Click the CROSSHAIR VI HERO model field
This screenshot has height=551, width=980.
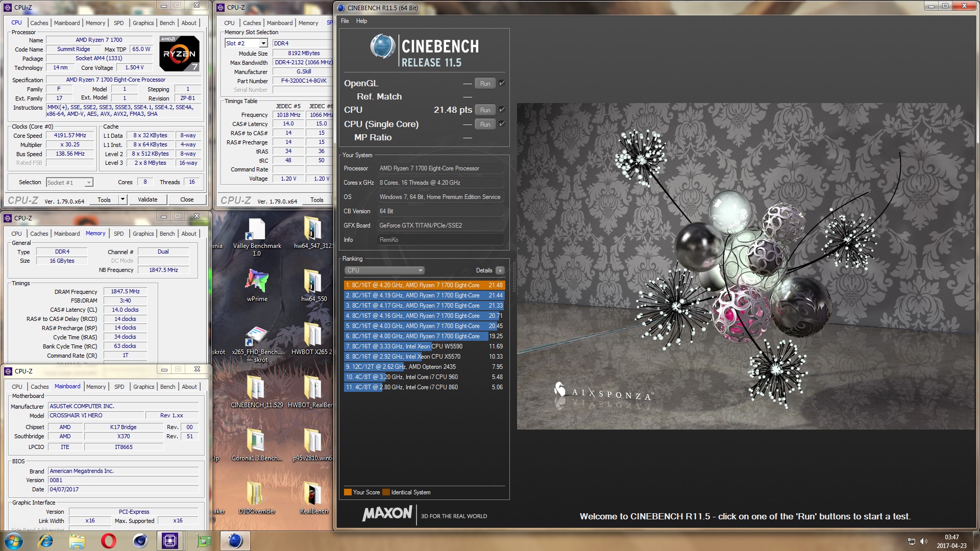click(96, 415)
